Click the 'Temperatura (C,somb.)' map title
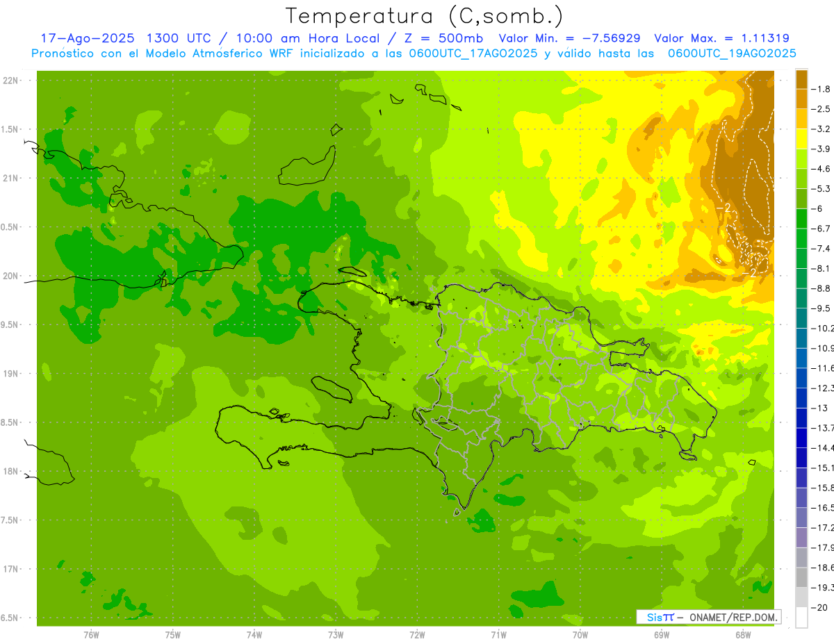834x644 pixels. (x=425, y=16)
